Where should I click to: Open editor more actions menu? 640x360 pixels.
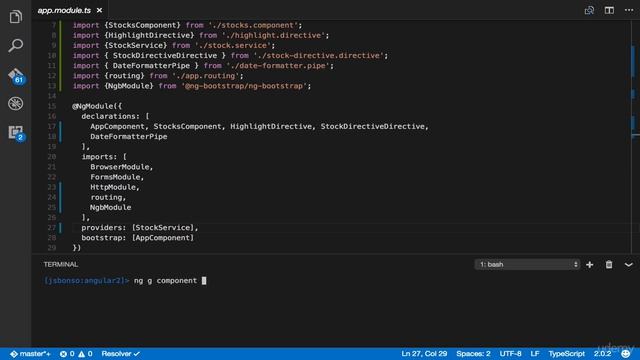tap(629, 10)
